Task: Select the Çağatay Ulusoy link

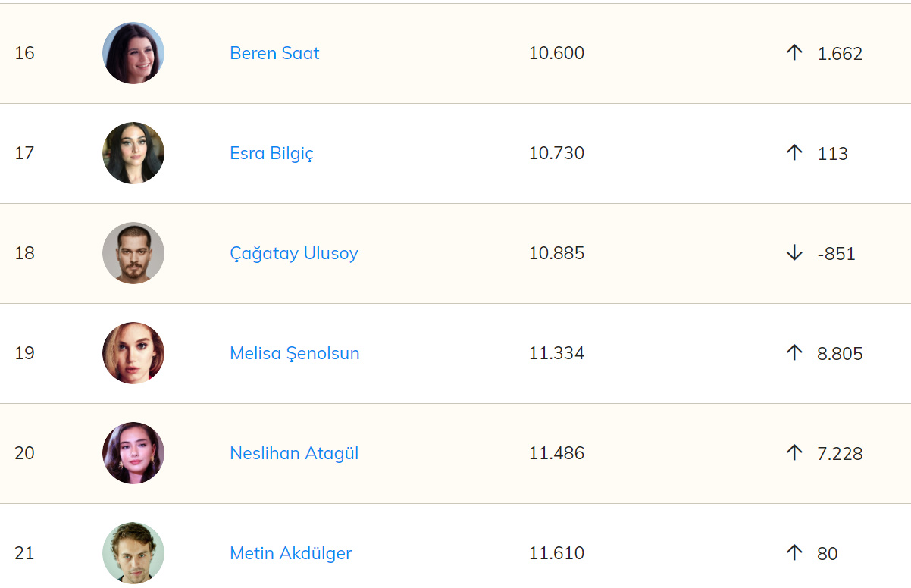Action: pos(293,253)
